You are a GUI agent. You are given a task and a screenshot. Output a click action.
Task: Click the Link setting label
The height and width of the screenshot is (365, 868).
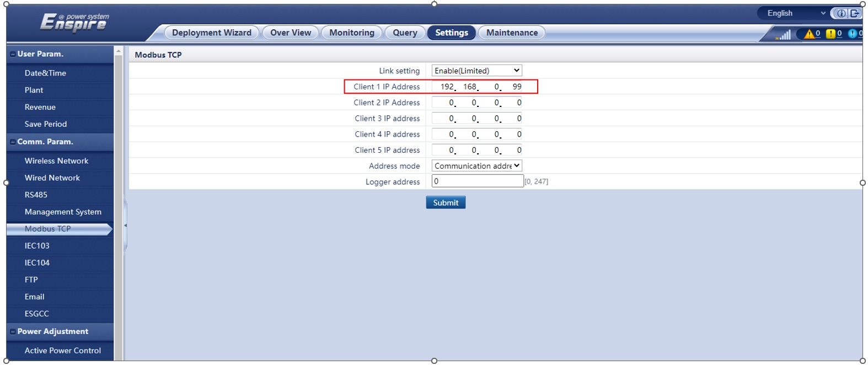click(399, 71)
